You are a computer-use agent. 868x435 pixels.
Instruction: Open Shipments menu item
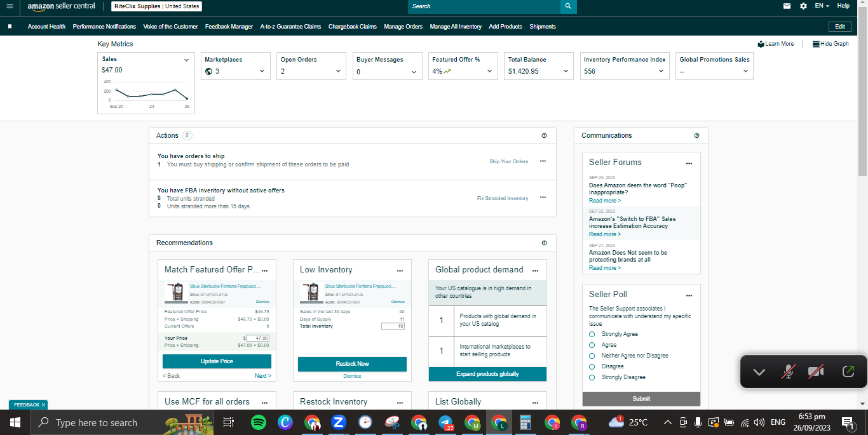[543, 27]
